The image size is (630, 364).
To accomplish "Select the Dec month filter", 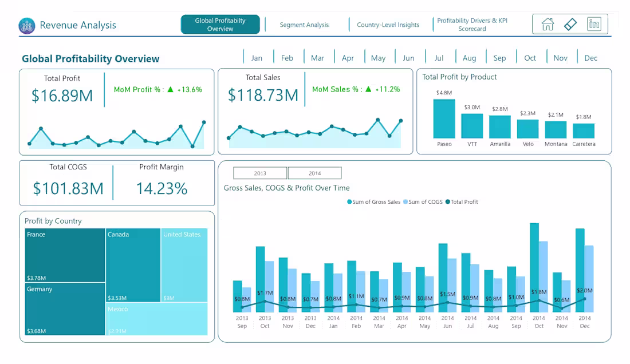I will (591, 57).
